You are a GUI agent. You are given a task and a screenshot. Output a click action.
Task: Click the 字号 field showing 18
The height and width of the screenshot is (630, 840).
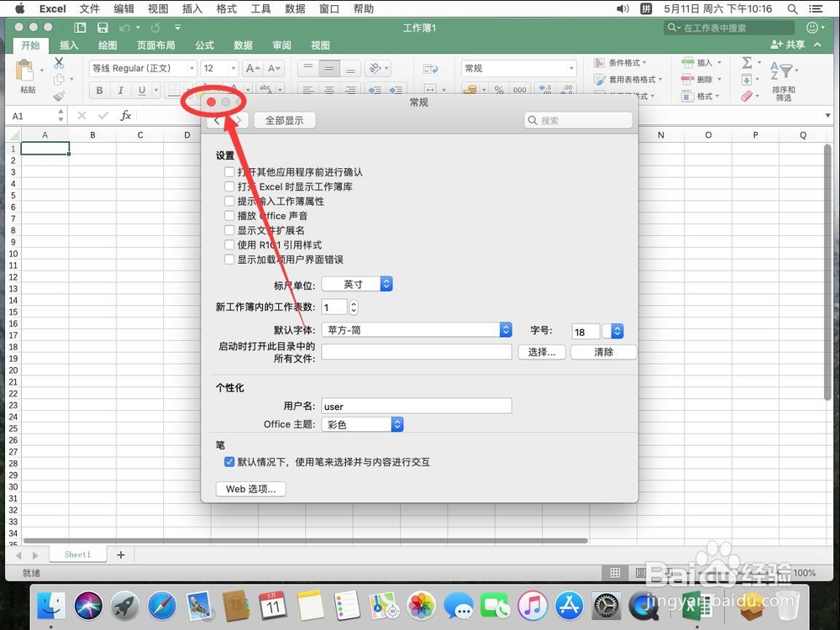click(585, 332)
